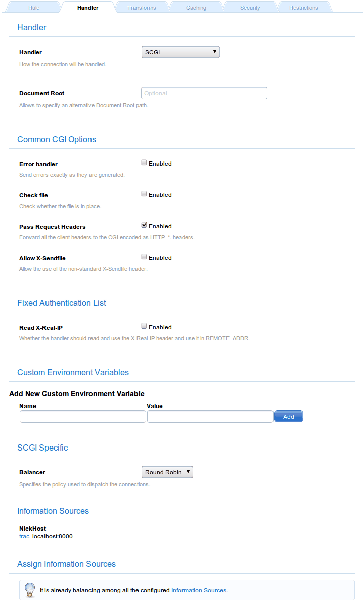Go to the Caching tab
This screenshot has width=364, height=609.
point(196,8)
